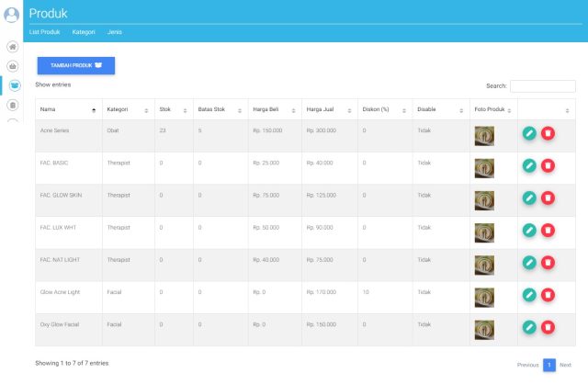Click the user profile avatar icon

coord(12,15)
